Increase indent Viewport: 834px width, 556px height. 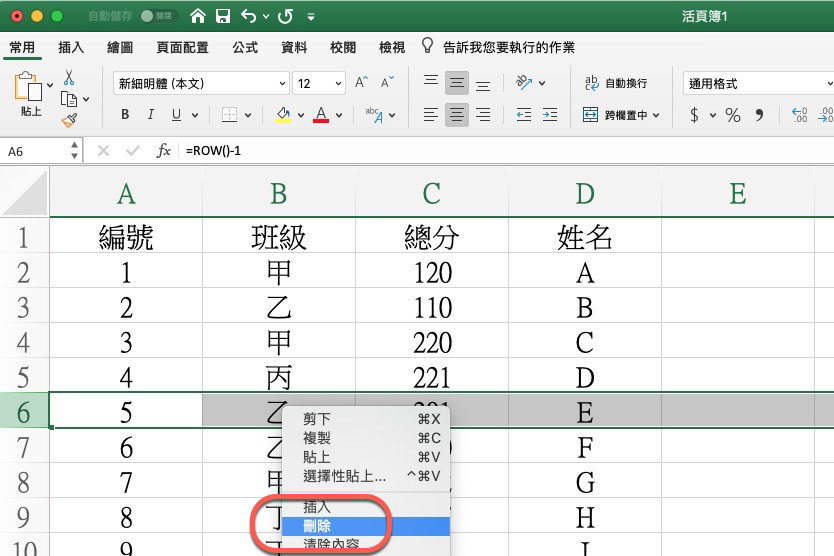click(x=550, y=114)
